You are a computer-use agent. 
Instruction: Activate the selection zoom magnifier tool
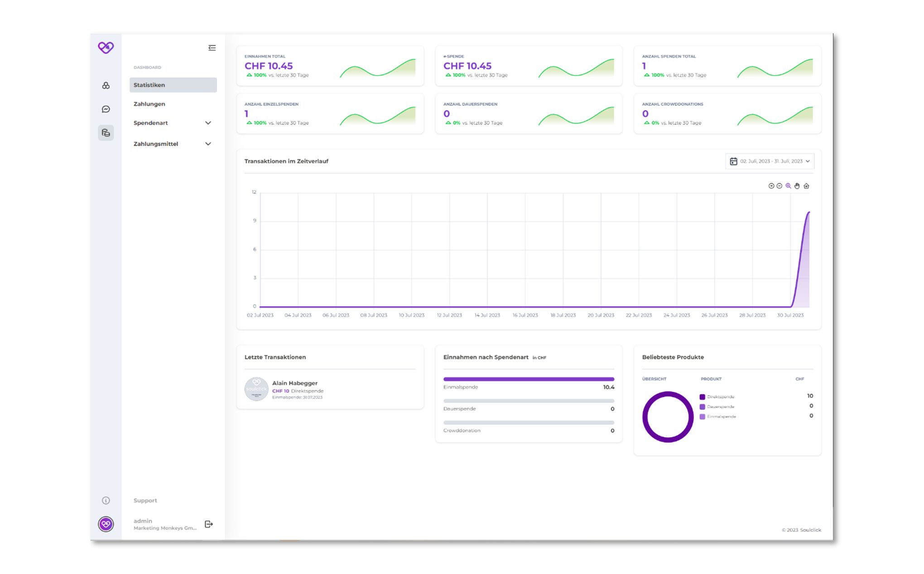pyautogui.click(x=788, y=186)
